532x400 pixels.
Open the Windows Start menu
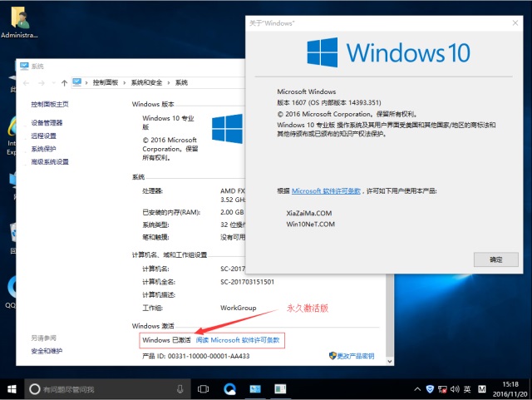point(12,388)
